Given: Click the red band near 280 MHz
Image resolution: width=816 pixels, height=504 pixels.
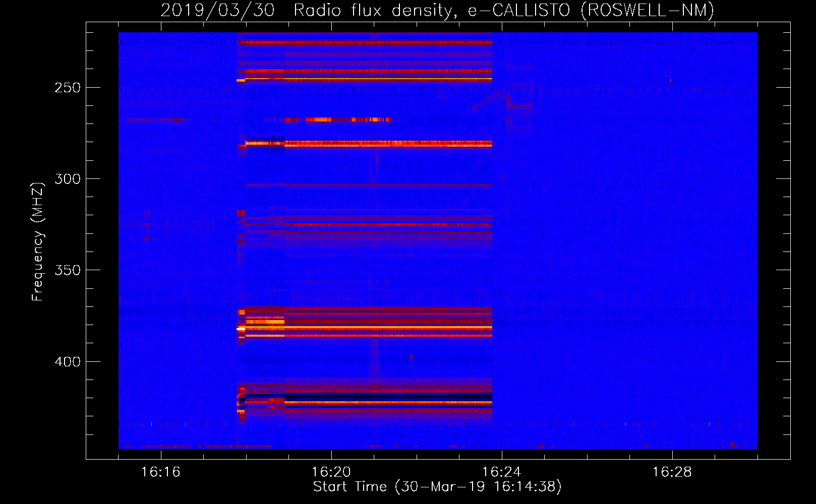Looking at the screenshot, I should click(368, 144).
